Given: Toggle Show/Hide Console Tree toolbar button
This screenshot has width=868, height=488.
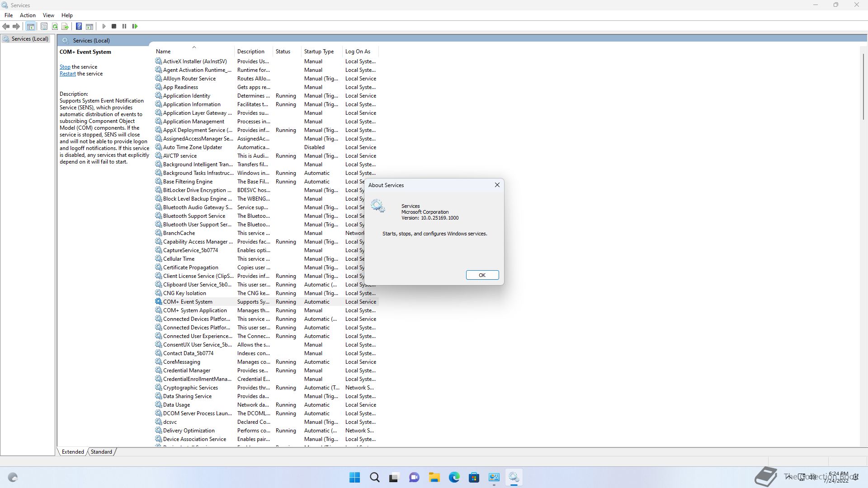Looking at the screenshot, I should [x=30, y=26].
